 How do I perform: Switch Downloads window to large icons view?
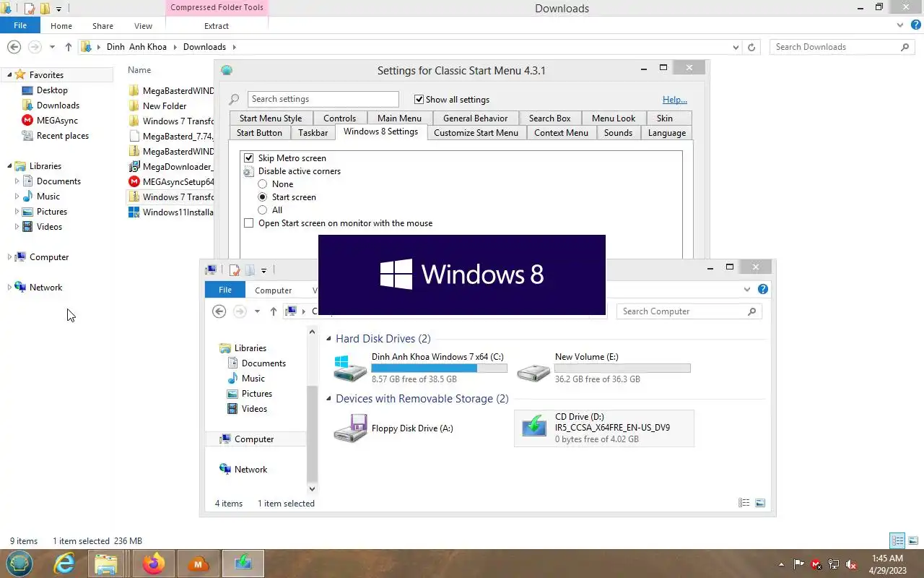[913, 540]
